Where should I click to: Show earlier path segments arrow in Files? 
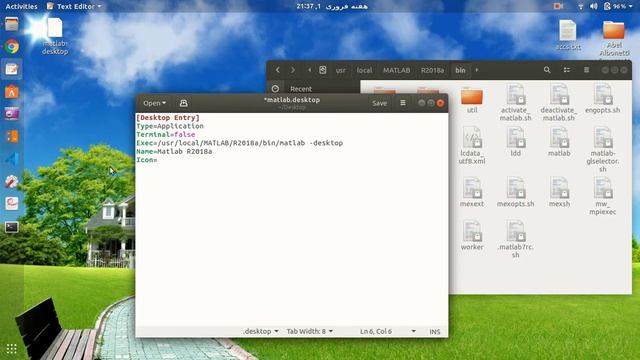[x=309, y=70]
